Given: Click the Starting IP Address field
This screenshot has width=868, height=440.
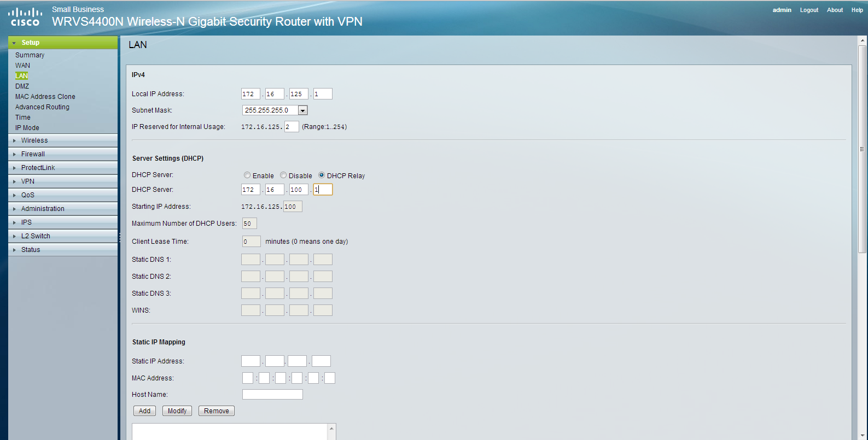Looking at the screenshot, I should (x=293, y=207).
